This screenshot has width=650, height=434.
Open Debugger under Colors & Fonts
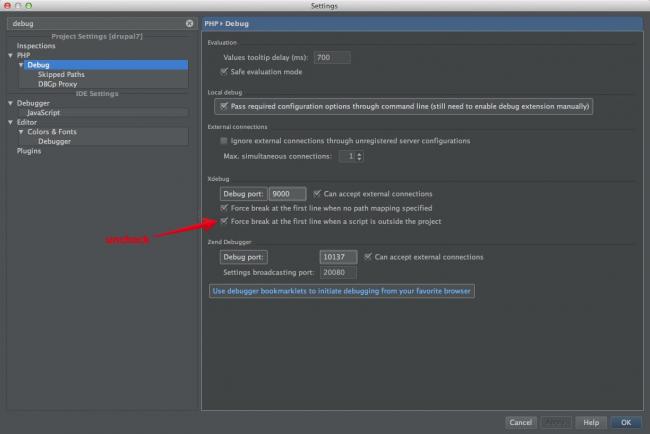coord(54,141)
